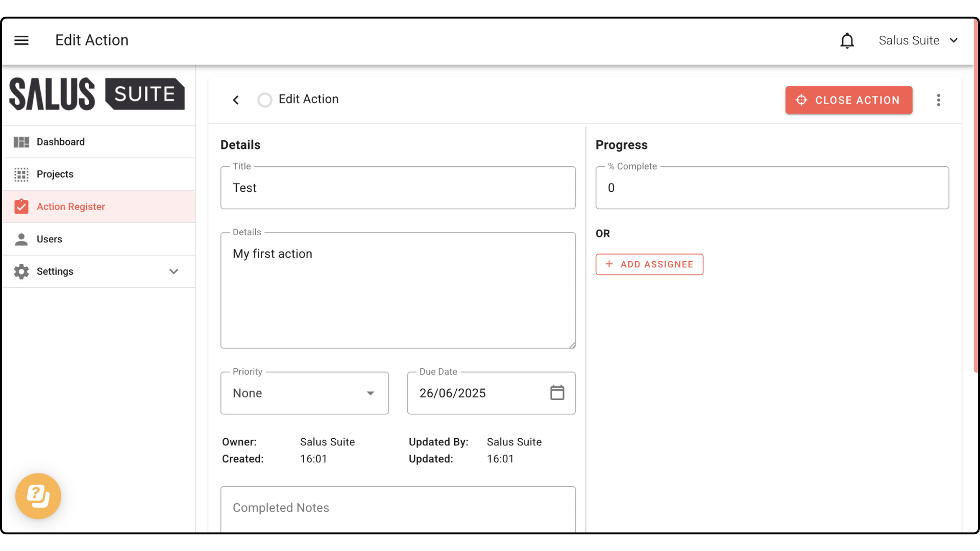This screenshot has height=551, width=980.
Task: Click the Add Assignee button
Action: pyautogui.click(x=649, y=264)
